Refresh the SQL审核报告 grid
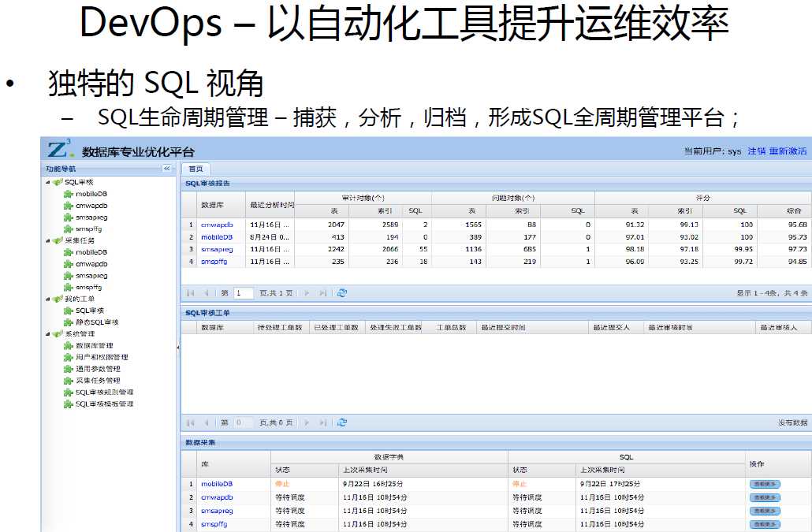The image size is (812, 532). (x=342, y=293)
